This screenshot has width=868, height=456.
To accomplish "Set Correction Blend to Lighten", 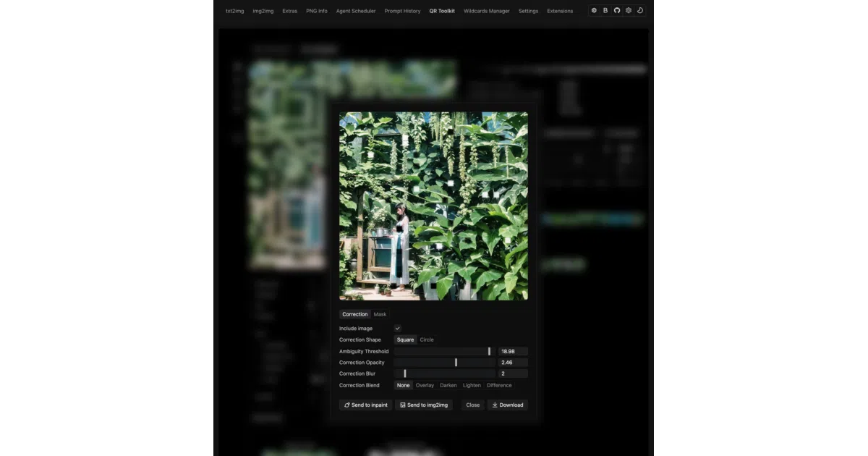I will click(x=472, y=385).
